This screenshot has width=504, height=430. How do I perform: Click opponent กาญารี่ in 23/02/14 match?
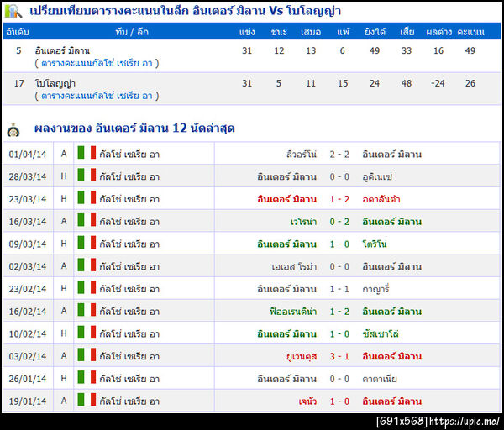(375, 289)
